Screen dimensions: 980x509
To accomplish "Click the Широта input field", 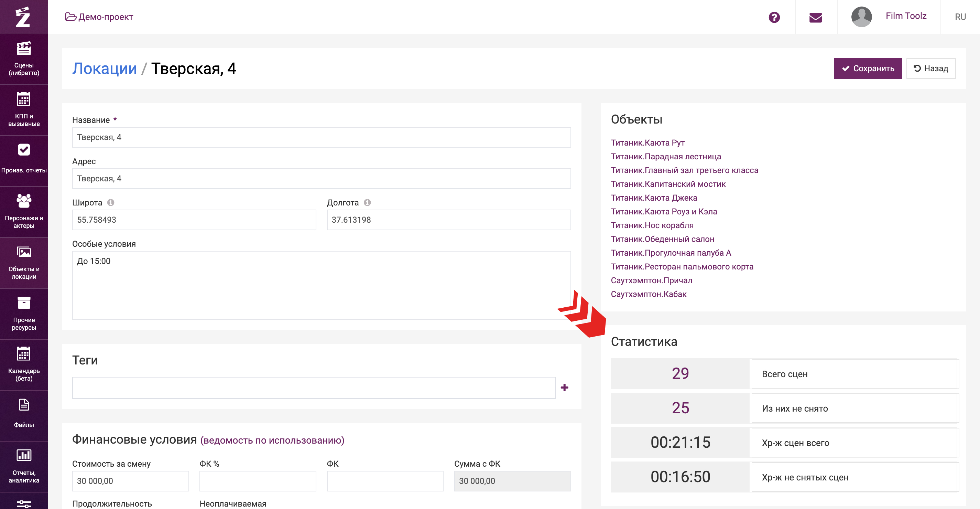I will 194,220.
